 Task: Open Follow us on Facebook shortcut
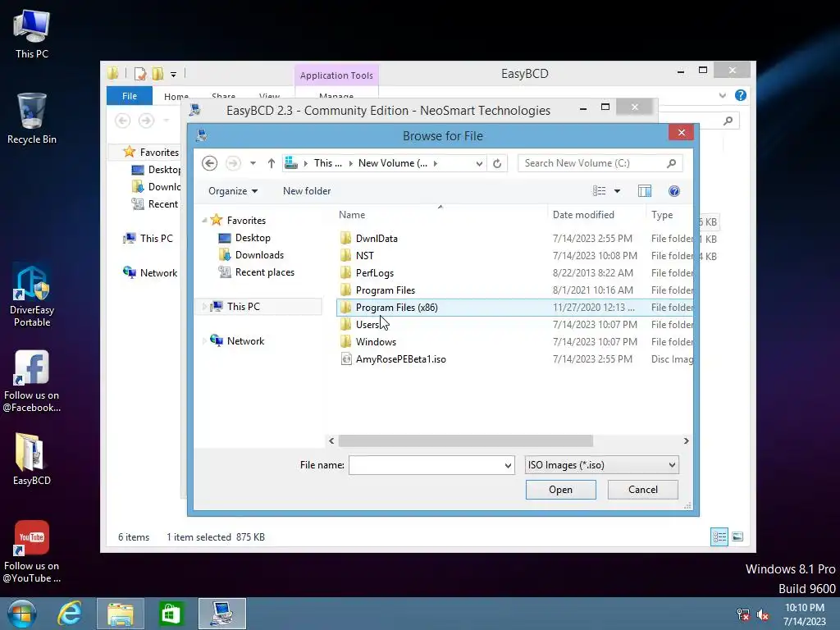tap(32, 381)
